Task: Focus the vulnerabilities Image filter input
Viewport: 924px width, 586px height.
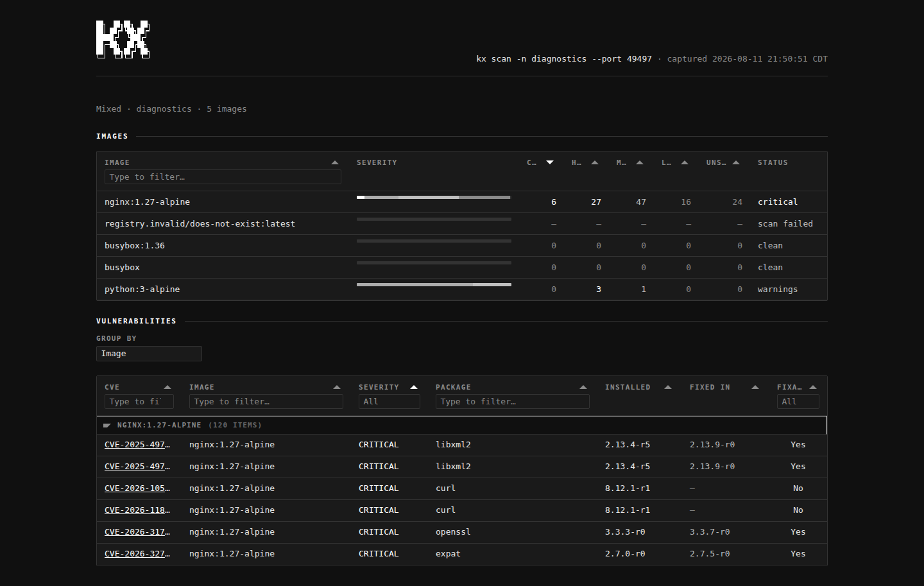Action: pyautogui.click(x=266, y=402)
